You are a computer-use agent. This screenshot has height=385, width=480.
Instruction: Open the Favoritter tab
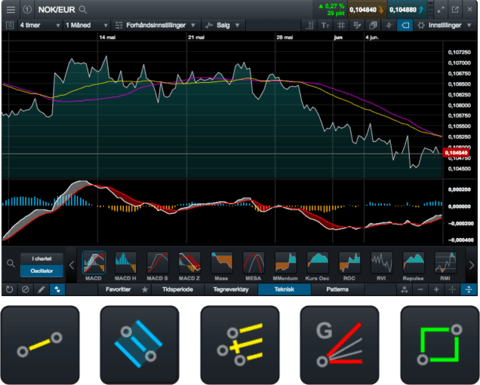coord(118,289)
